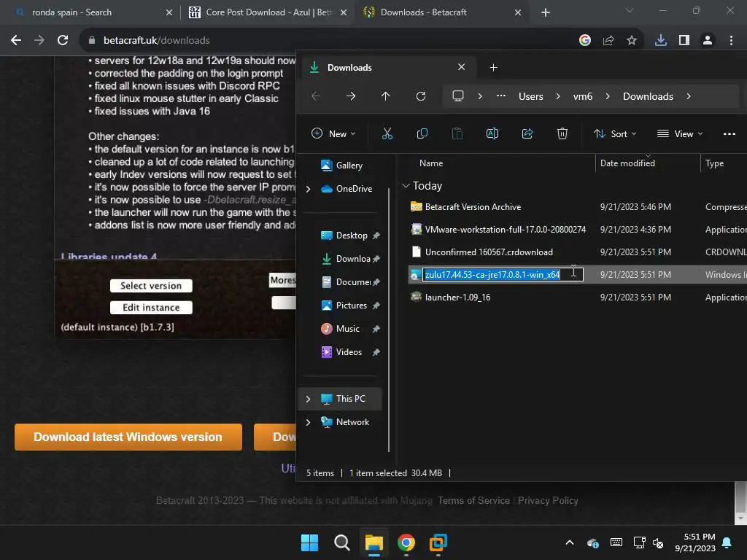Viewport: 747px width, 560px height.
Task: Click the Paste icon in Explorer toolbar
Action: click(457, 134)
